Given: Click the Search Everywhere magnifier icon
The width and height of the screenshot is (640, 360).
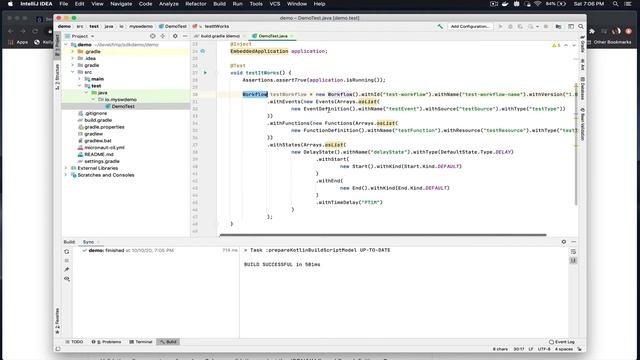Looking at the screenshot, I should (581, 27).
